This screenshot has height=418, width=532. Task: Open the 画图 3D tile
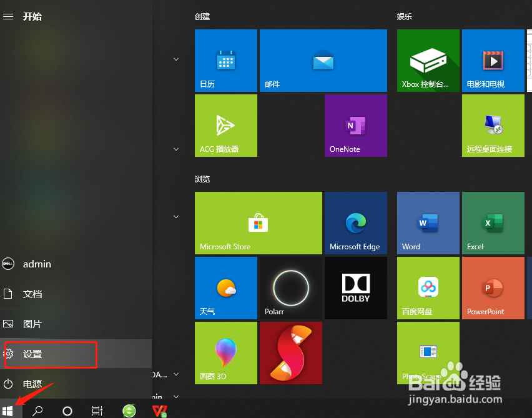pyautogui.click(x=226, y=353)
